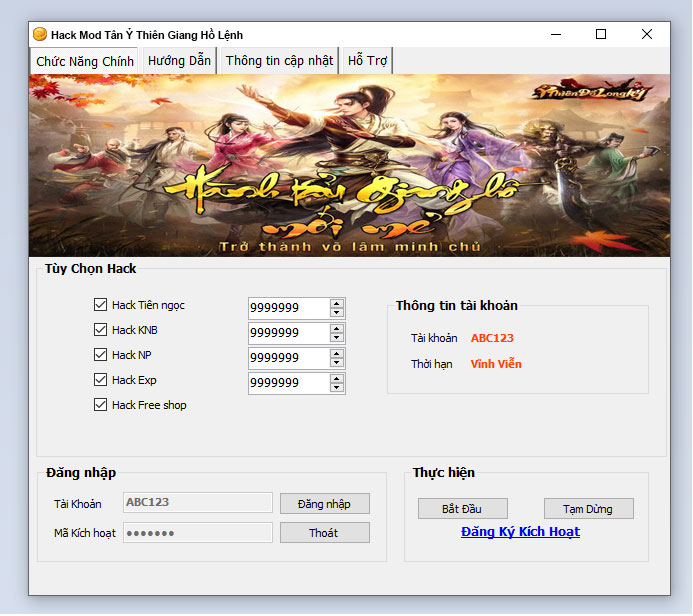The width and height of the screenshot is (693, 616).
Task: Maximize the Hack Mod window
Action: pyautogui.click(x=601, y=34)
